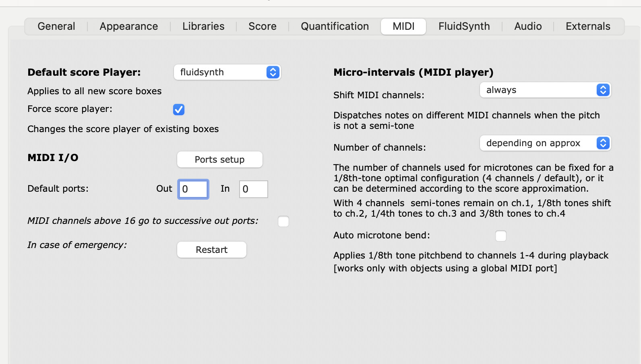Enable the Auto microtone bend checkbox
Image resolution: width=641 pixels, height=364 pixels.
[500, 236]
